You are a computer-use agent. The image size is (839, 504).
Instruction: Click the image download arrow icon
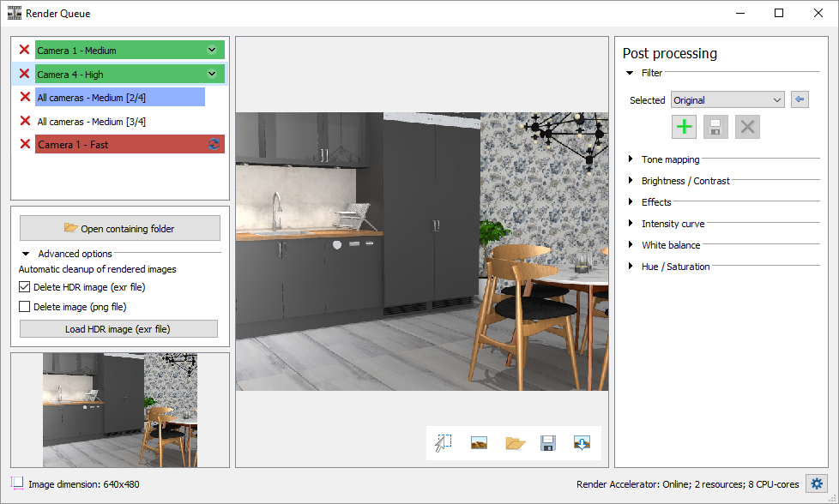tap(582, 443)
